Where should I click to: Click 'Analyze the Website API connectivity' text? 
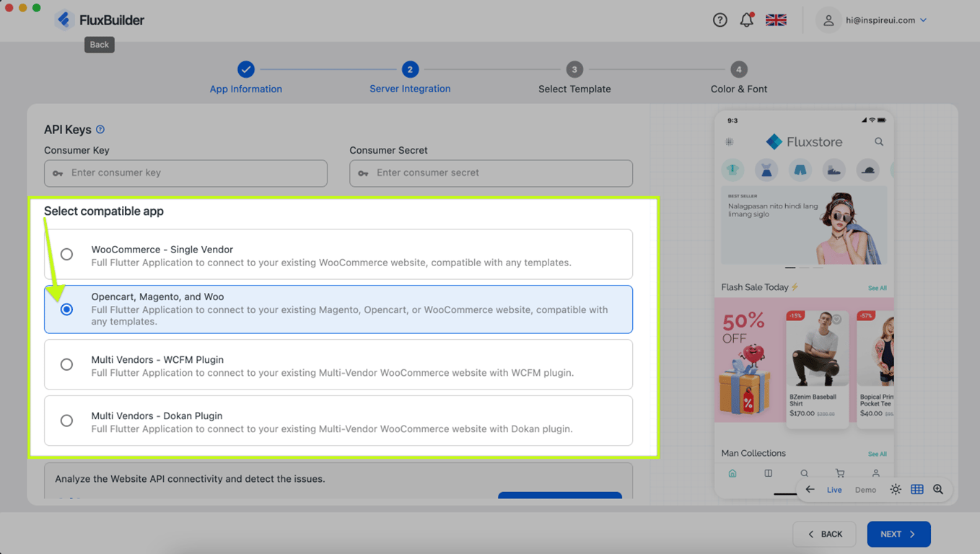190,479
